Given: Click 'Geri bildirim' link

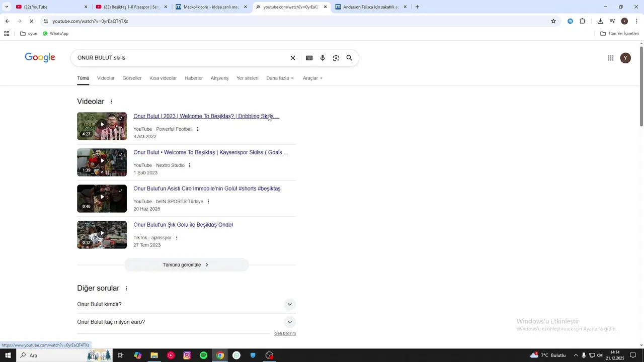Looking at the screenshot, I should click(x=285, y=333).
